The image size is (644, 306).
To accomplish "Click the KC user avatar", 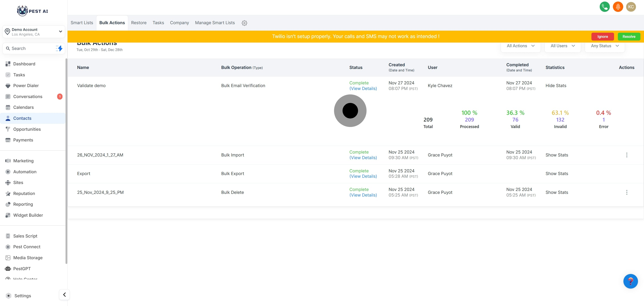I will [x=631, y=7].
